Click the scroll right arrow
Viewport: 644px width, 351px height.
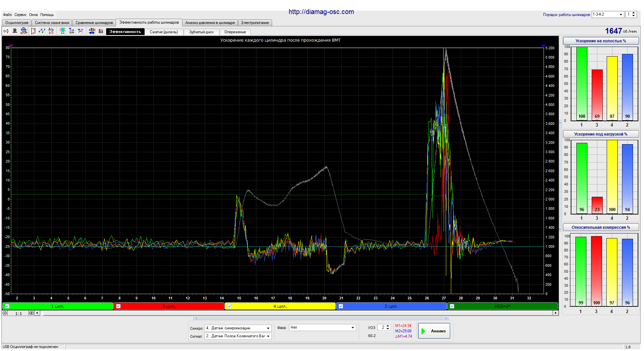pyautogui.click(x=555, y=313)
